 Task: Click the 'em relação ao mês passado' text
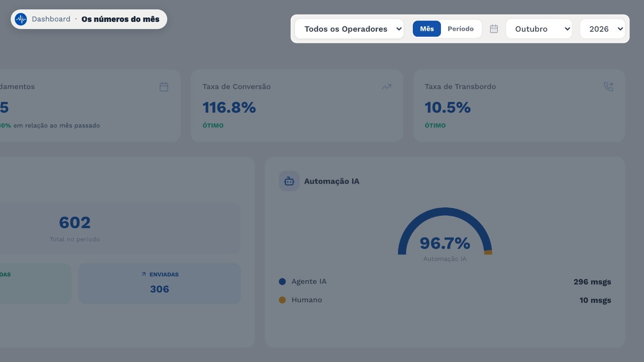pyautogui.click(x=56, y=126)
